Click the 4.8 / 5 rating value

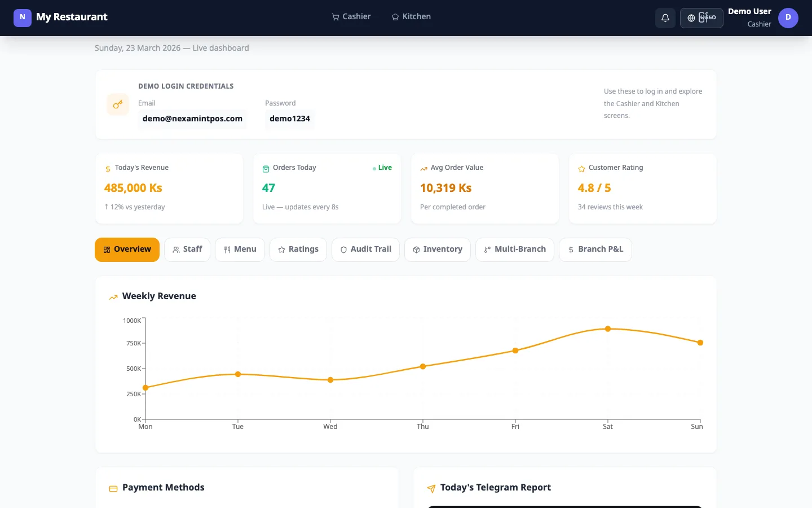[x=594, y=188]
